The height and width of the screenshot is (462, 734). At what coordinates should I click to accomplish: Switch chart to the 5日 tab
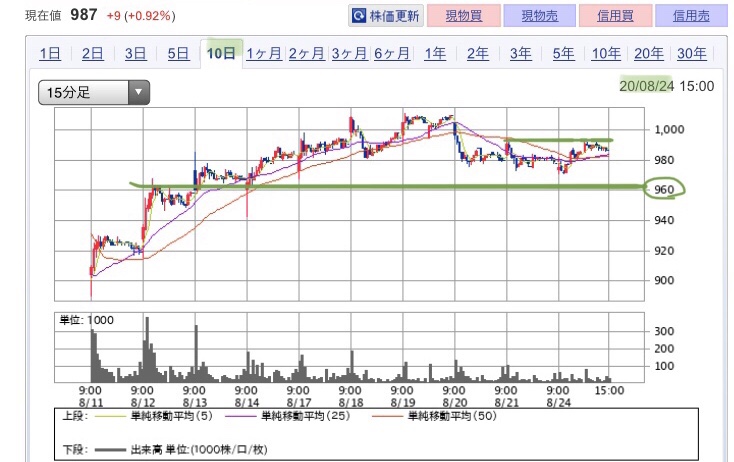click(x=178, y=53)
